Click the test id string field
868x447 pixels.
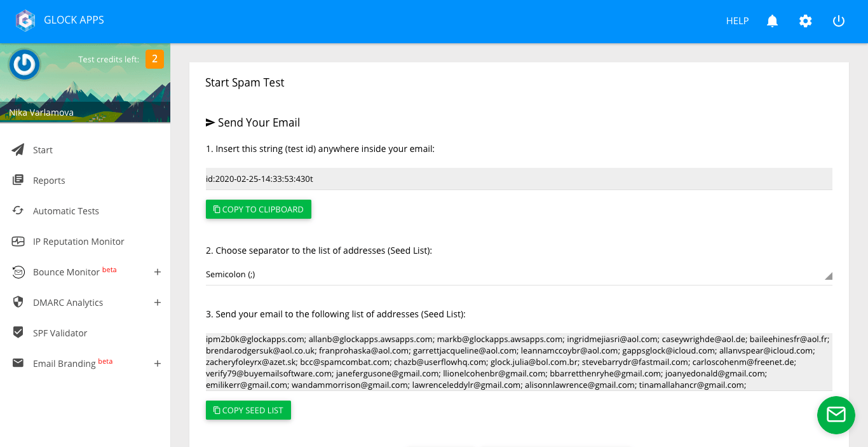(x=519, y=179)
